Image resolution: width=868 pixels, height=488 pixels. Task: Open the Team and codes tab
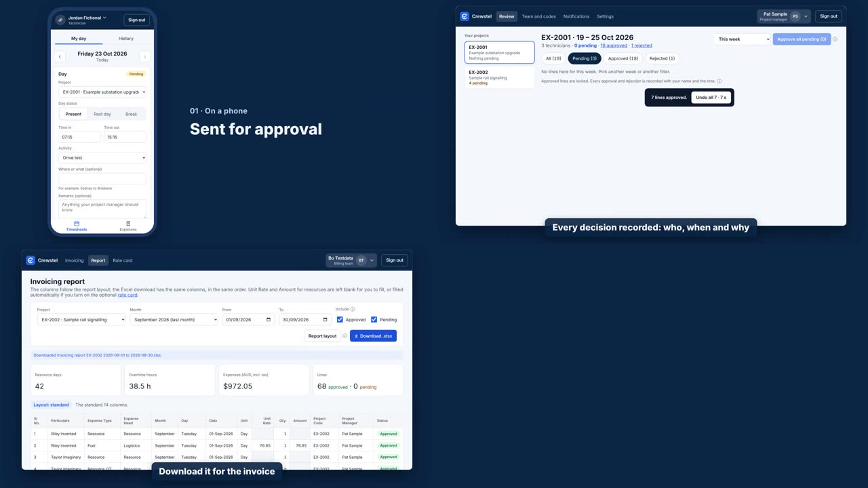tap(538, 16)
